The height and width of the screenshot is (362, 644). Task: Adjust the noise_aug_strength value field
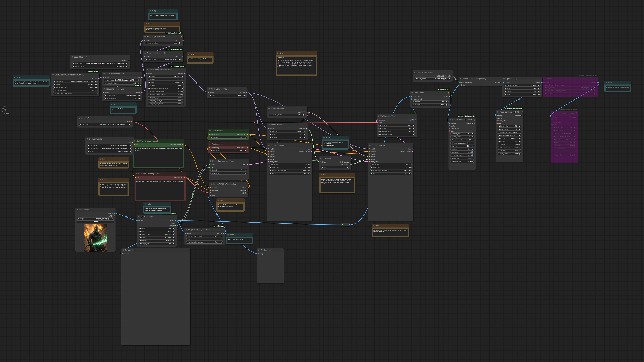(204, 236)
